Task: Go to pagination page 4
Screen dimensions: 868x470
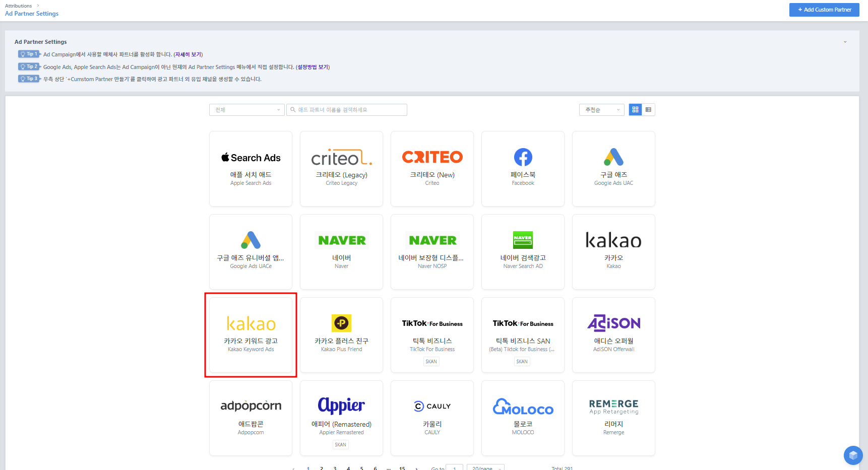Action: [x=348, y=468]
